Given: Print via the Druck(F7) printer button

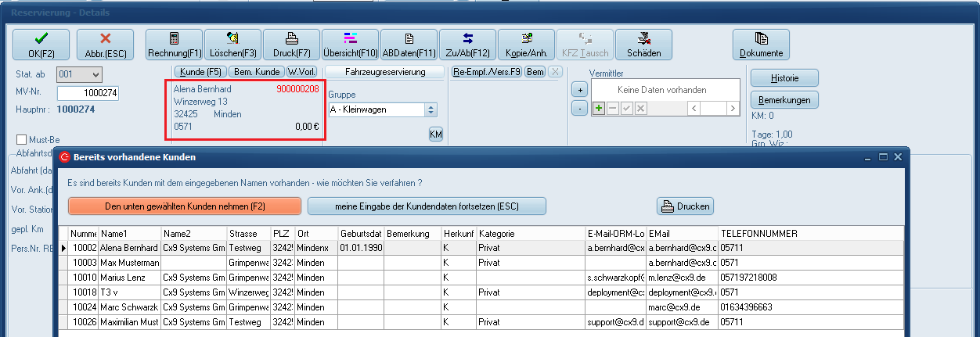Looking at the screenshot, I should pyautogui.click(x=291, y=45).
